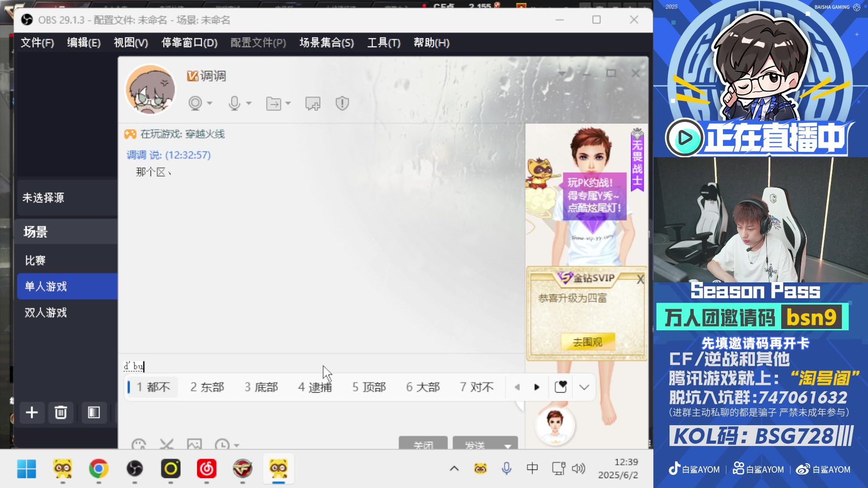Click the contact avatar of 调调
Viewport: 868px width, 488px height.
(150, 89)
